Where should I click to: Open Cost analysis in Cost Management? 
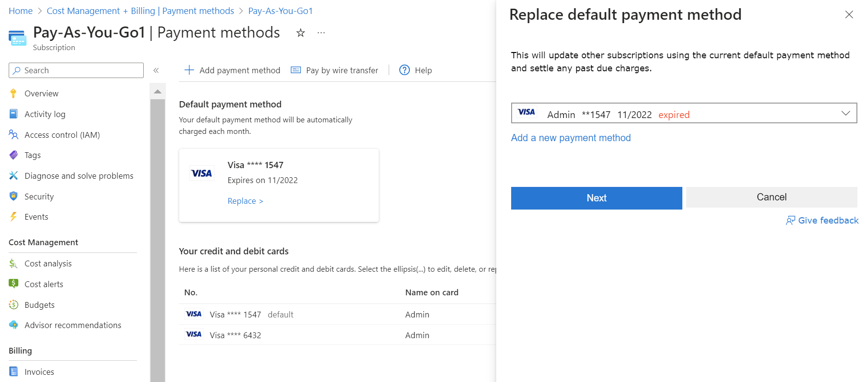[48, 263]
